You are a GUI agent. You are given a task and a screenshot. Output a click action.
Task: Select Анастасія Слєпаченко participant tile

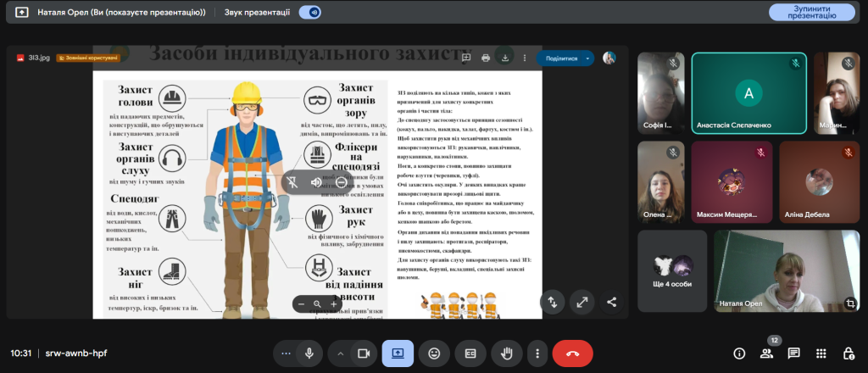(x=748, y=93)
